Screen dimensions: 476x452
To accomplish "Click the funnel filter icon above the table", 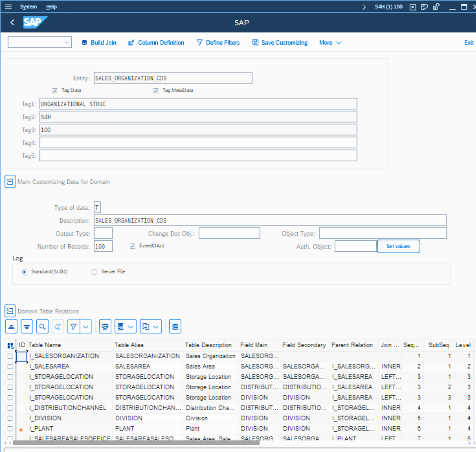I will [74, 326].
